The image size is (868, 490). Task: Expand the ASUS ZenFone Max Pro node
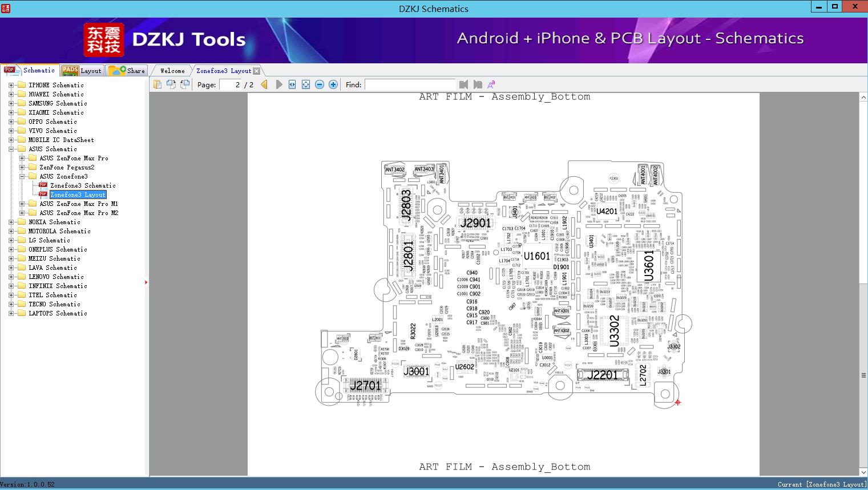(x=22, y=158)
